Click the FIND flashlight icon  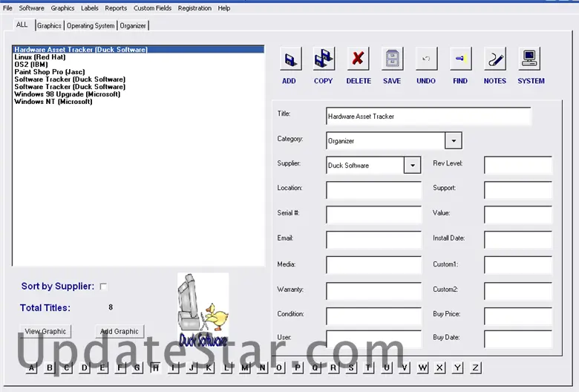pos(461,59)
